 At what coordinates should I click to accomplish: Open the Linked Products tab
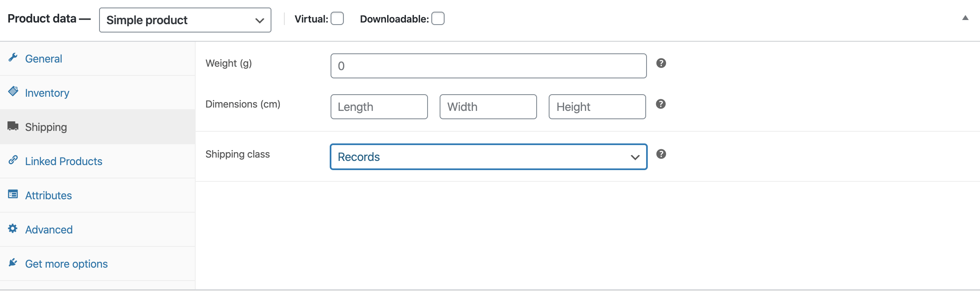[x=64, y=161]
